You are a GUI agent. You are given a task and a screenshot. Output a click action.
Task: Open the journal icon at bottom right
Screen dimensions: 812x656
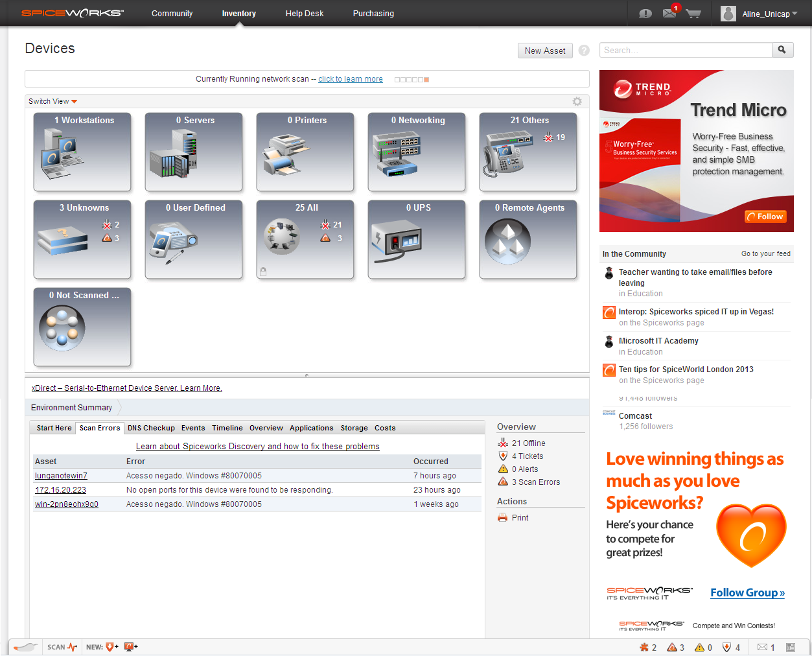click(x=791, y=647)
